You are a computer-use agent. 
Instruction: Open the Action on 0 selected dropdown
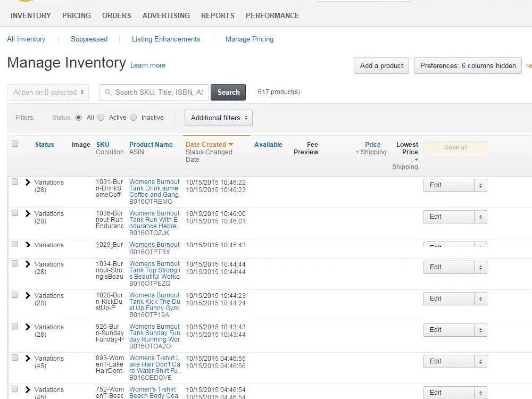[48, 92]
